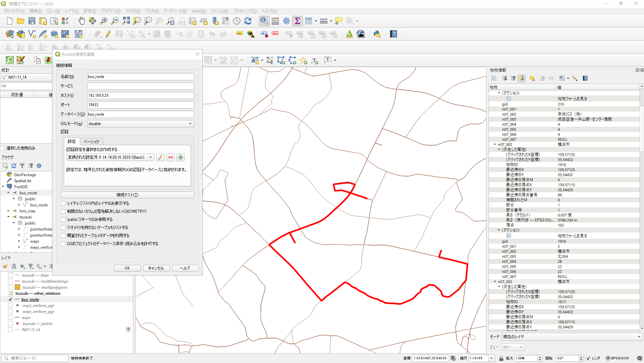This screenshot has height=363, width=644.
Task: Collapse the tsuzuki connection in browser
Action: 8,217
